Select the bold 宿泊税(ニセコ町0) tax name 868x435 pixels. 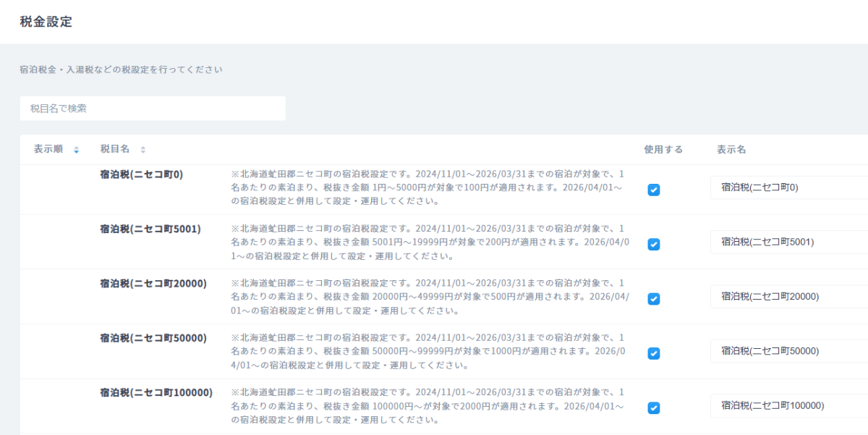(x=142, y=174)
